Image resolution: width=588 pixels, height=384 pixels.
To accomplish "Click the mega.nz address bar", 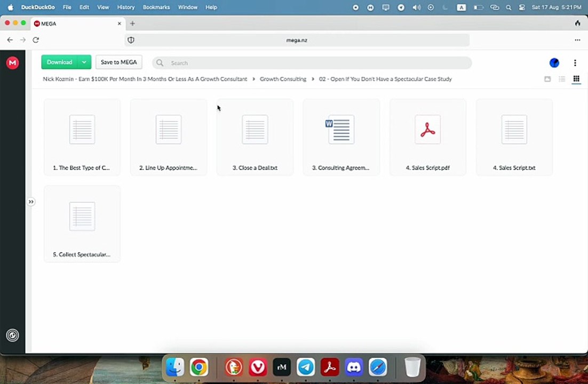I will click(297, 40).
